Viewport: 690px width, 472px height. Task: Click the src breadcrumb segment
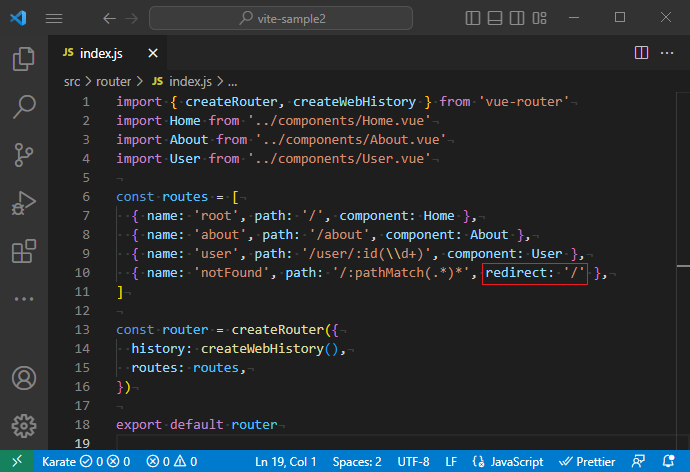72,82
